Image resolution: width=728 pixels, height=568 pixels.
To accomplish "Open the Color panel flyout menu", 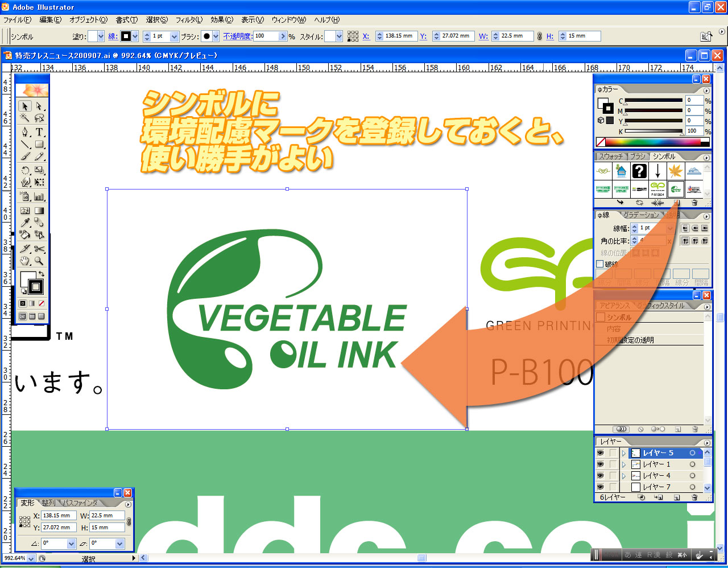I will click(707, 90).
